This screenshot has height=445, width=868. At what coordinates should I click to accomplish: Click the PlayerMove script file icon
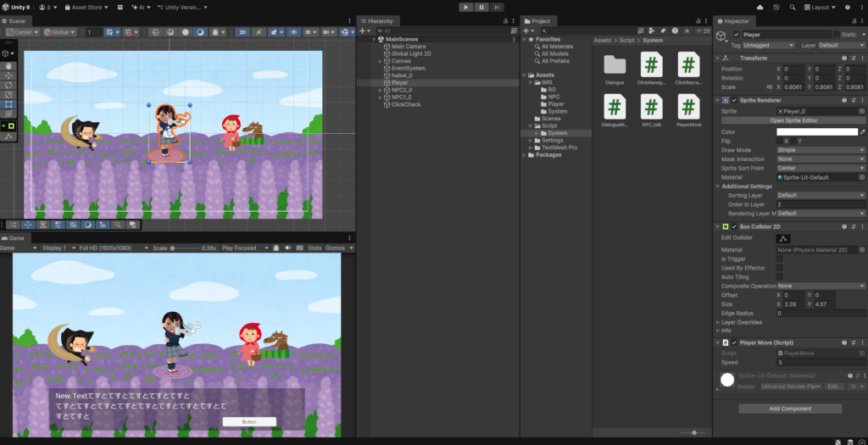(688, 107)
